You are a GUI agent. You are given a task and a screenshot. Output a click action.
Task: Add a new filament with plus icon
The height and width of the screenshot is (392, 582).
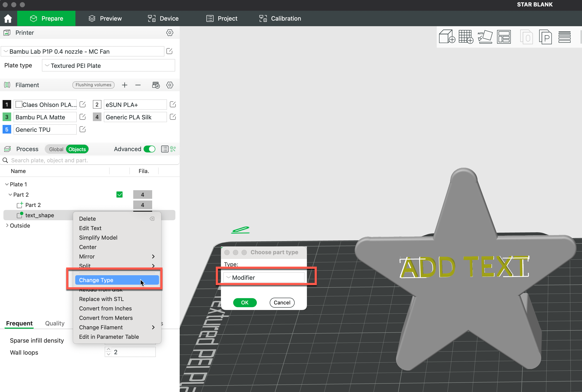click(125, 85)
